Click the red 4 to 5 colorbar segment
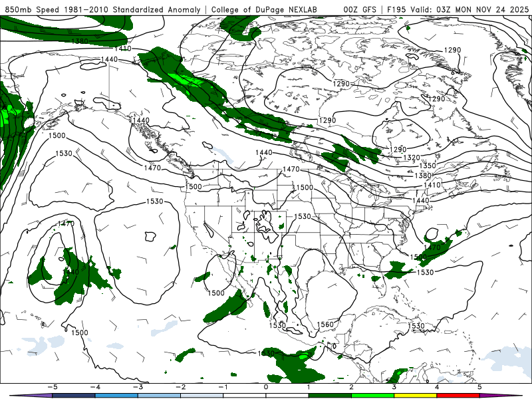The width and height of the screenshot is (532, 399). coord(458,396)
